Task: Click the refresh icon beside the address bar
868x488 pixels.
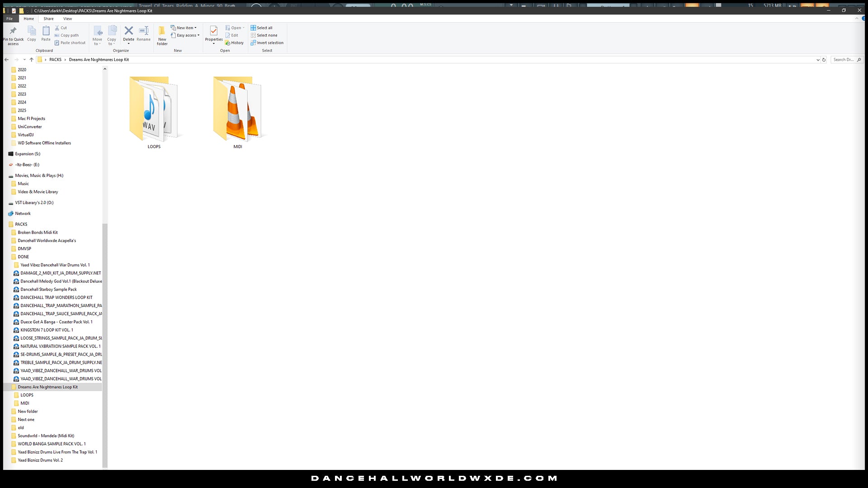Action: [x=824, y=60]
